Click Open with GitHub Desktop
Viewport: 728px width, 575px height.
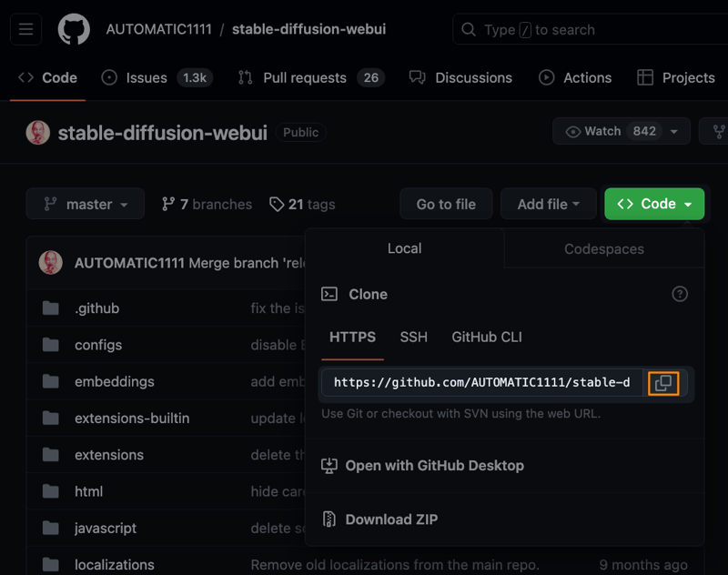[x=422, y=466]
